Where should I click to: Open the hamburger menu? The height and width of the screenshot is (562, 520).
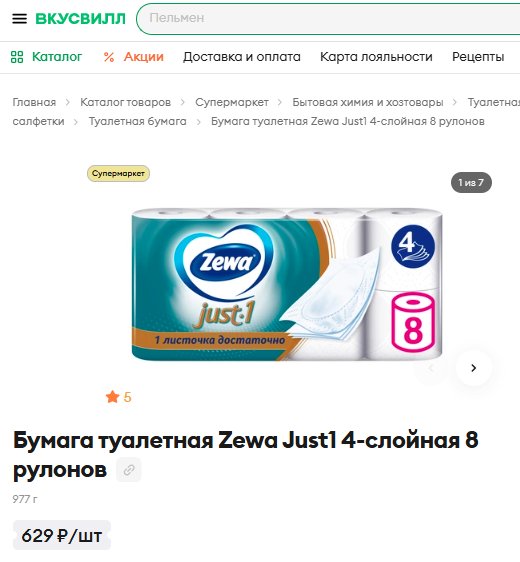(19, 18)
